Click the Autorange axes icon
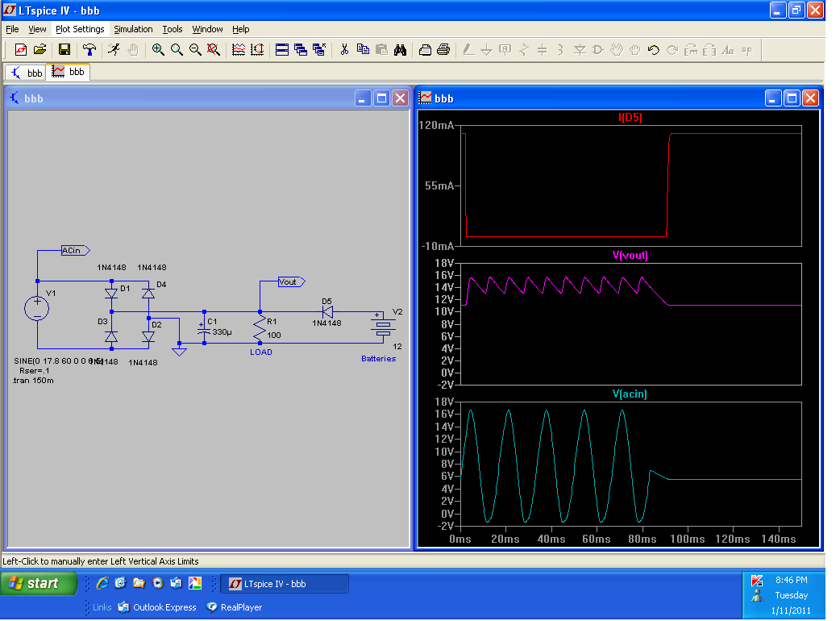Viewport: 840px width, 621px height. (x=257, y=50)
